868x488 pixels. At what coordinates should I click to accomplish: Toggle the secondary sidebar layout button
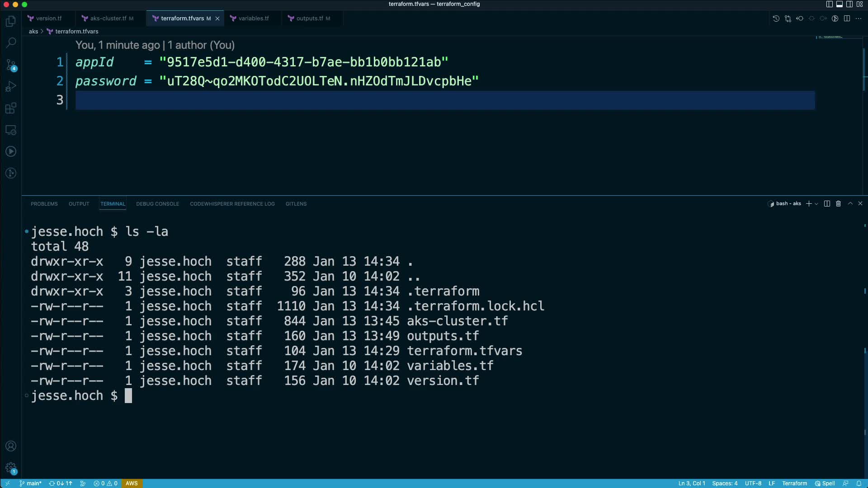[849, 4]
